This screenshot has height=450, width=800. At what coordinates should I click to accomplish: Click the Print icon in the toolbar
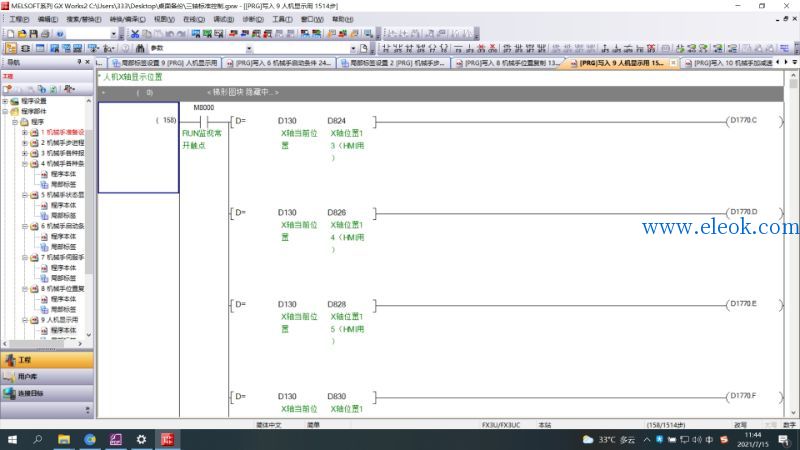pyautogui.click(x=45, y=34)
